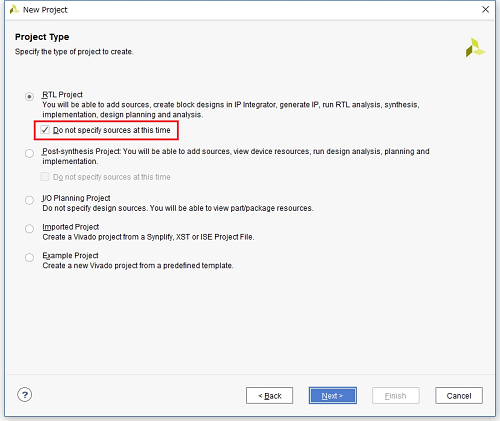Viewport: 500px width, 421px height.
Task: Select the RTL Project radio button
Action: click(x=29, y=97)
